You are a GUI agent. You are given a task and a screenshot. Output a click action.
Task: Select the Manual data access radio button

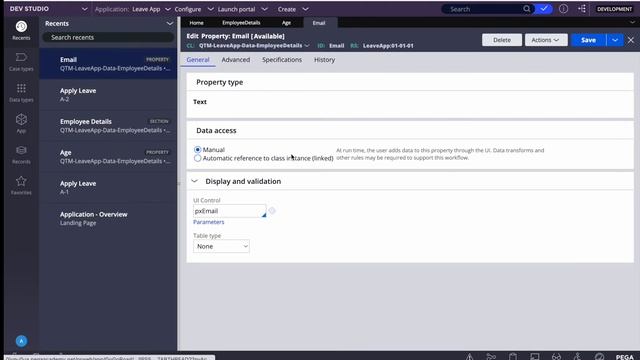198,150
